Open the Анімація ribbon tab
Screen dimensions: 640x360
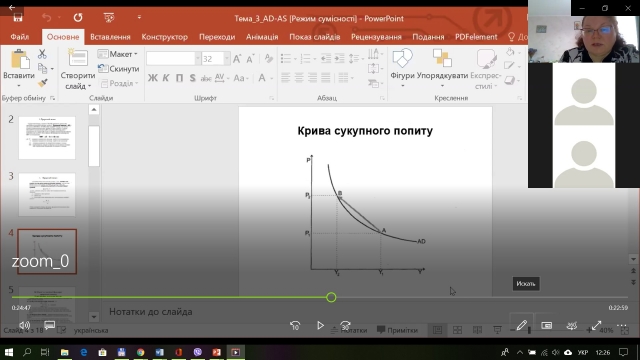262,37
